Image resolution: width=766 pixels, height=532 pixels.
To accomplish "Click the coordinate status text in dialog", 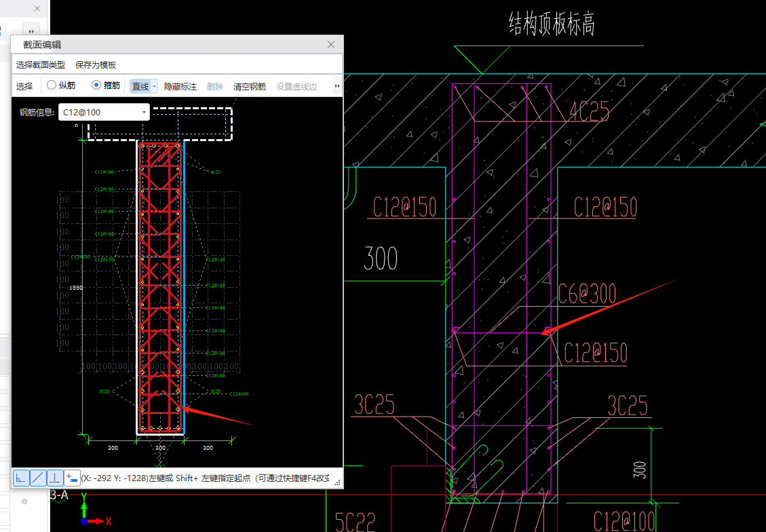I will 205,478.
